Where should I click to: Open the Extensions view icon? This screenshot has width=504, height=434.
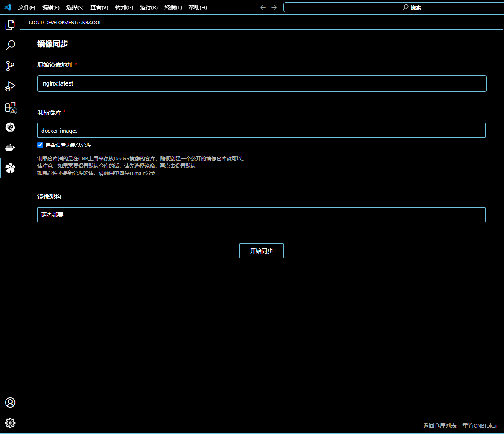[10, 107]
